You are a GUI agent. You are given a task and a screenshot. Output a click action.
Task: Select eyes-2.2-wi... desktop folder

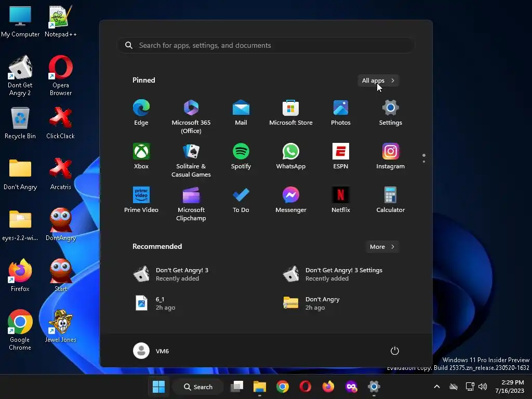click(20, 224)
